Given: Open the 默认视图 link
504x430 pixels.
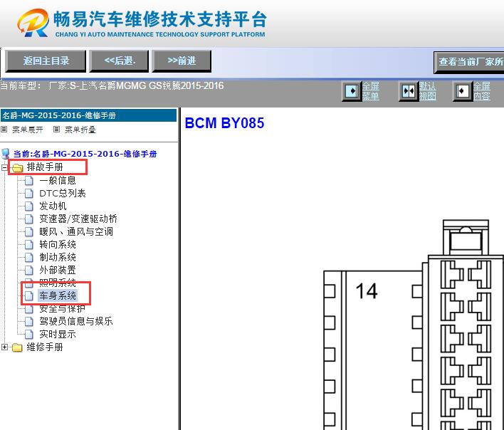Looking at the screenshot, I should pos(428,91).
